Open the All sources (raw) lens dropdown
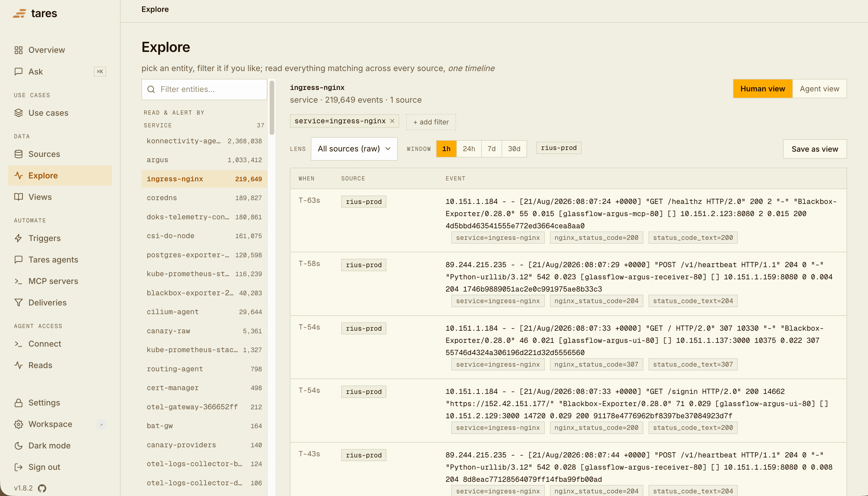 pyautogui.click(x=354, y=149)
